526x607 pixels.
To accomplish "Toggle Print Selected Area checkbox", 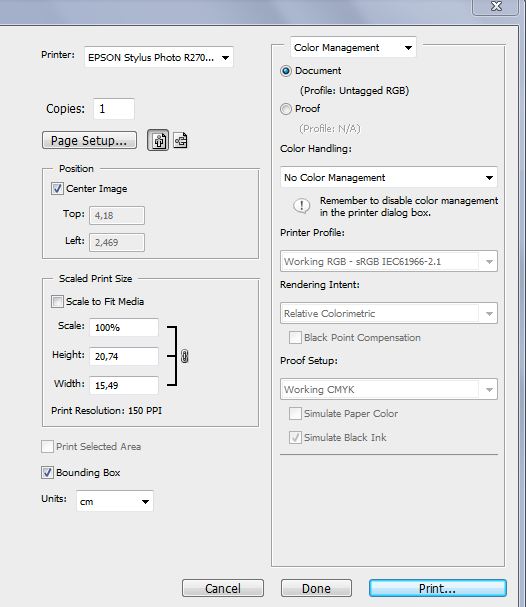I will (x=47, y=446).
